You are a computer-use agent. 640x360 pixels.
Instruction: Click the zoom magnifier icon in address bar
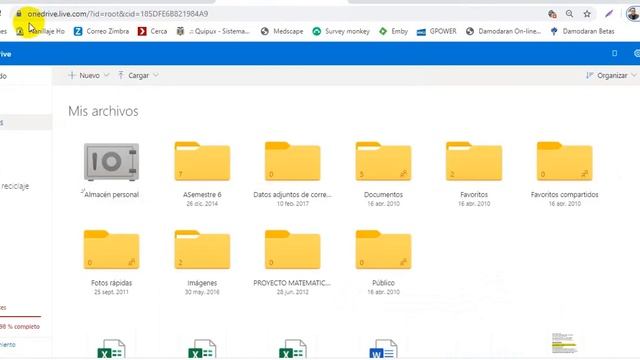pyautogui.click(x=569, y=14)
